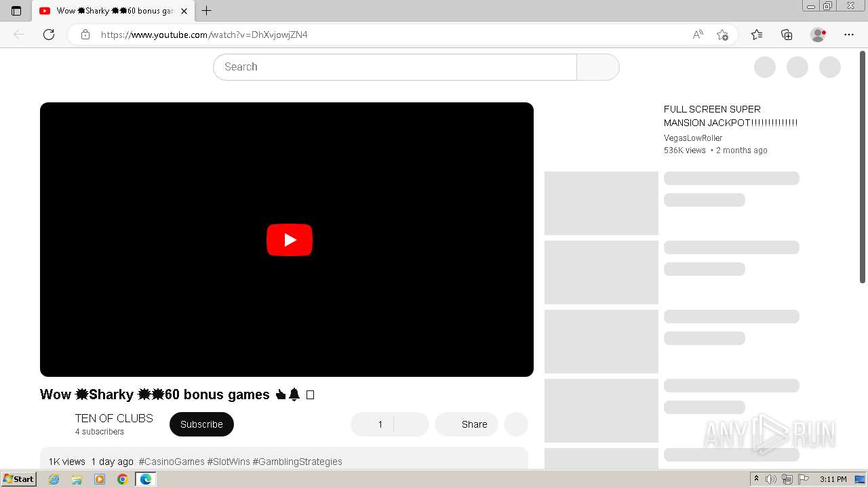Open more actions button beside Share
The width and height of the screenshot is (868, 488).
pos(516,424)
